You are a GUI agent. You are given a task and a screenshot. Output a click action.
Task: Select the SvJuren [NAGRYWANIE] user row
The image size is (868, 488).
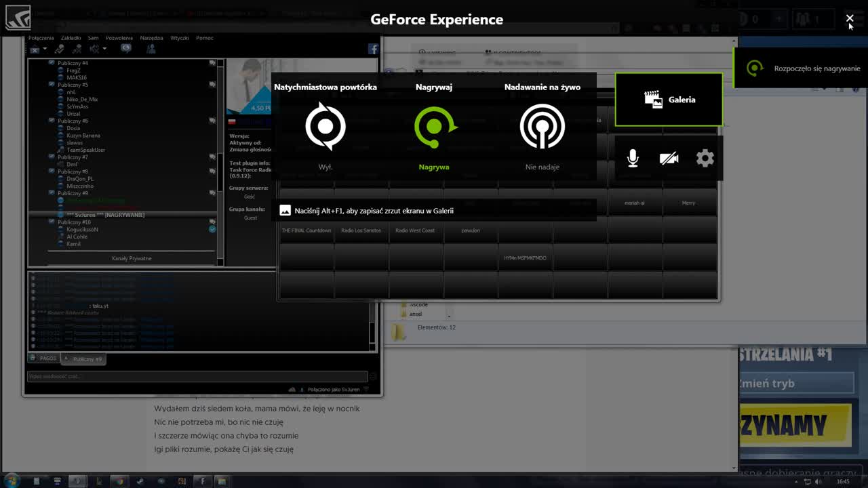click(122, 215)
